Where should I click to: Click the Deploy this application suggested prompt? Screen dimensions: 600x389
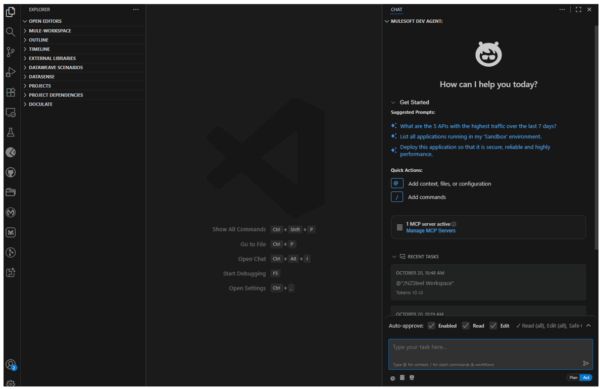pos(475,150)
